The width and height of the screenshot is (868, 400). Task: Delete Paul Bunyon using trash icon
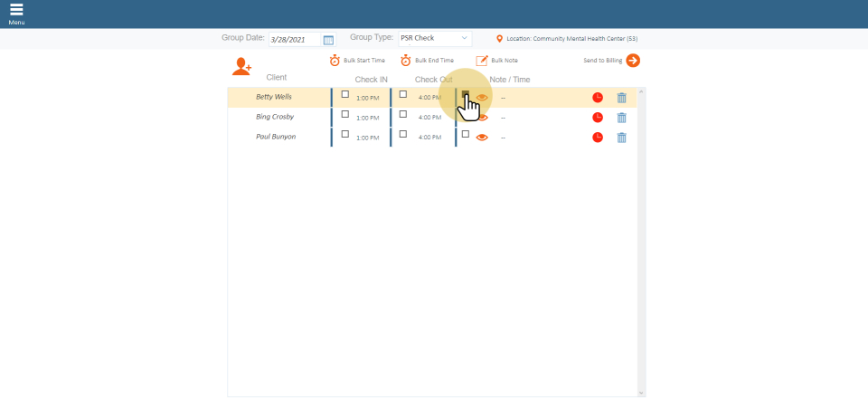click(x=621, y=138)
